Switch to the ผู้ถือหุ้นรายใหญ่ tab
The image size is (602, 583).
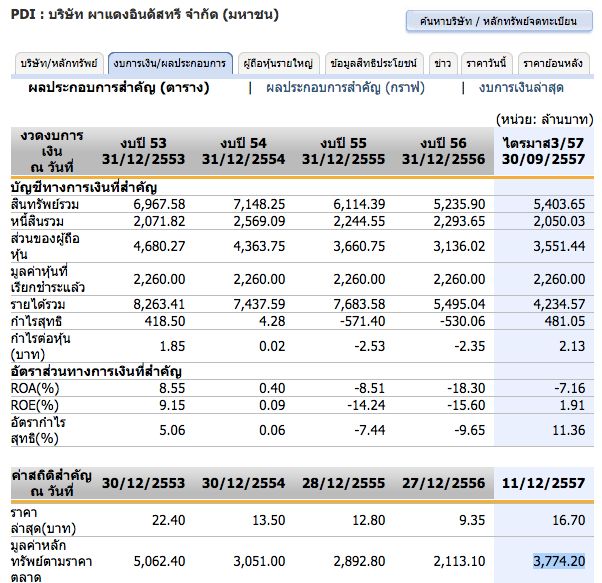[278, 63]
